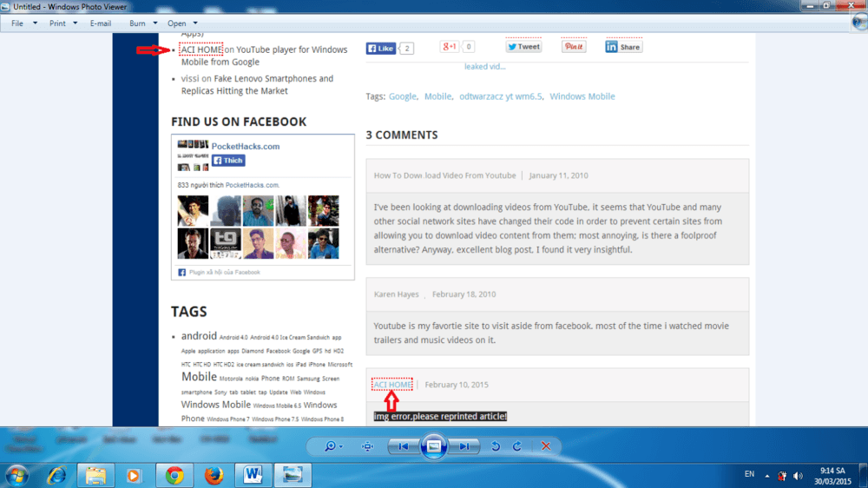Click the Facebook social plugin footer icon
The height and width of the screenshot is (488, 868).
point(181,273)
